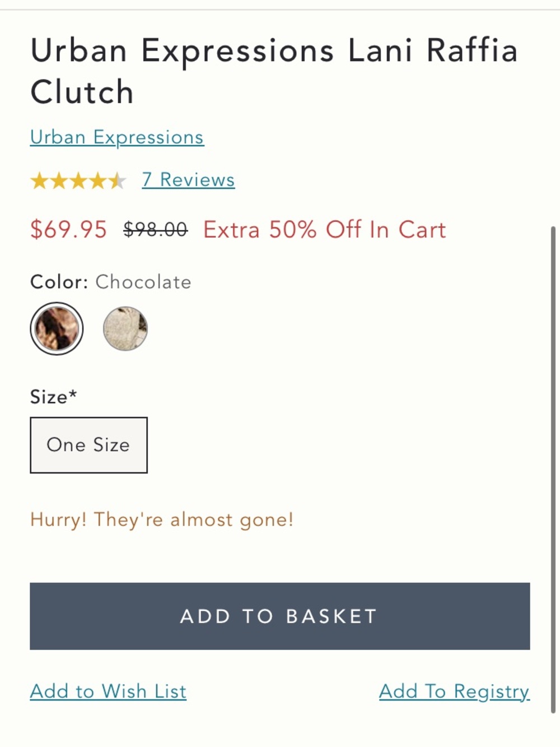Click the middle third rating star
This screenshot has height=747, width=560.
pyautogui.click(x=78, y=180)
